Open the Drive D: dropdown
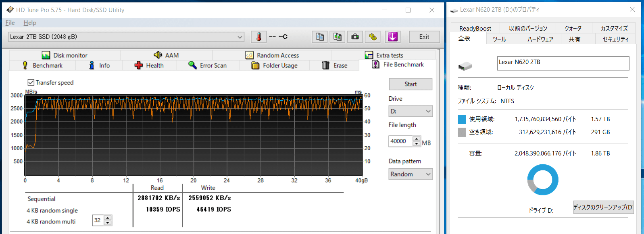 pos(411,111)
